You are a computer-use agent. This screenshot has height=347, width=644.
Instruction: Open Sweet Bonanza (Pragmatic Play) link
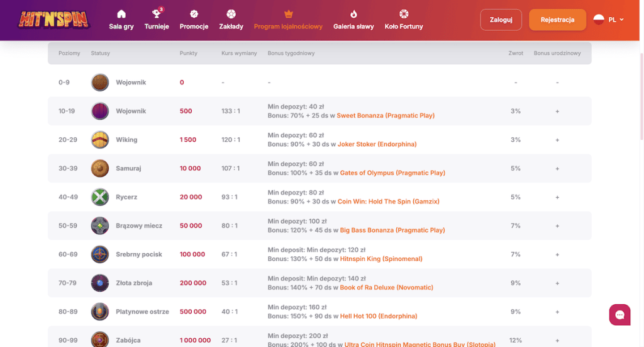(x=386, y=115)
